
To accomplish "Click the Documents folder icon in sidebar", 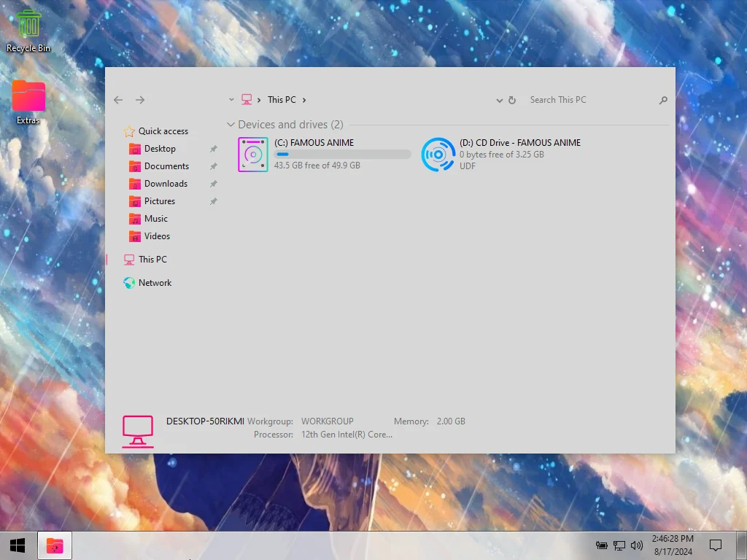I will point(135,166).
